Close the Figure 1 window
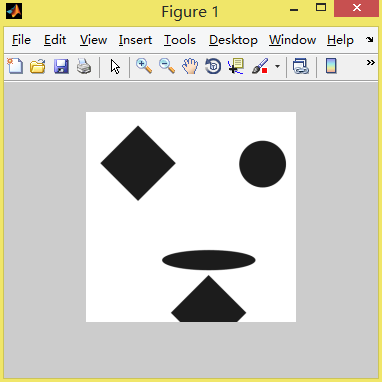The height and width of the screenshot is (382, 382). [357, 8]
